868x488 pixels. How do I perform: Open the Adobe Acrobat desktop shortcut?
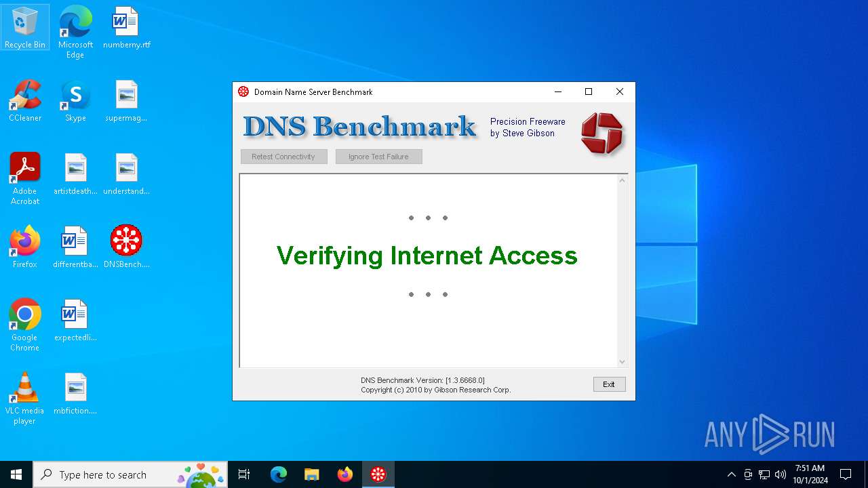25,179
